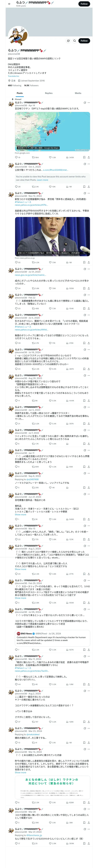This screenshot has width=98, height=868.
Task: Share the Jul 31, 2024 post
Action: pos(89,288)
